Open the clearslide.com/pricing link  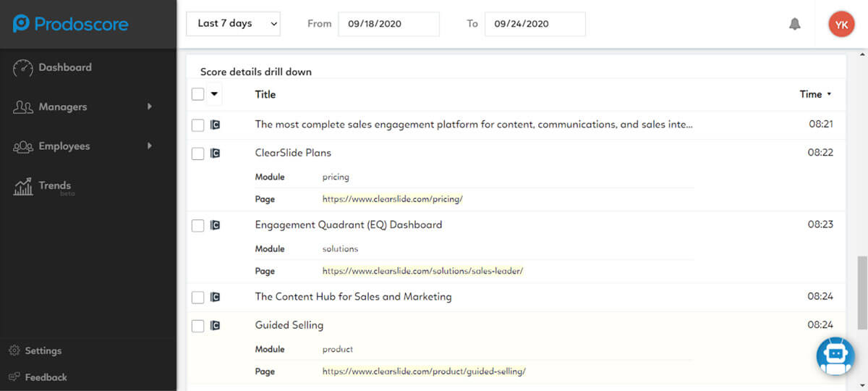point(392,199)
